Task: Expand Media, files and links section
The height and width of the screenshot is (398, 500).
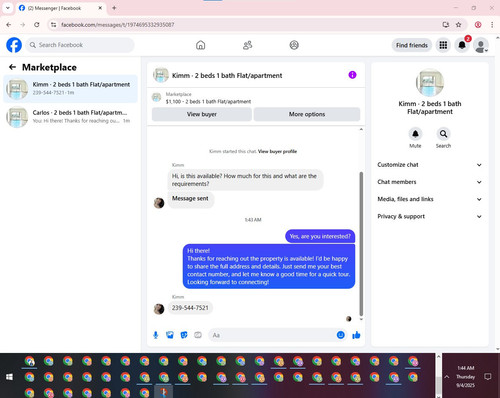Action: point(430,199)
